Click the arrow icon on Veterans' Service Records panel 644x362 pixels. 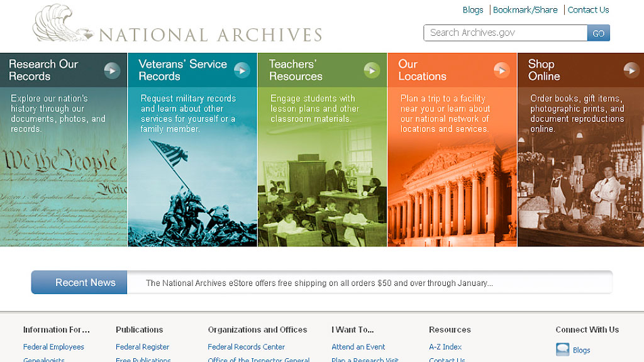click(x=241, y=71)
